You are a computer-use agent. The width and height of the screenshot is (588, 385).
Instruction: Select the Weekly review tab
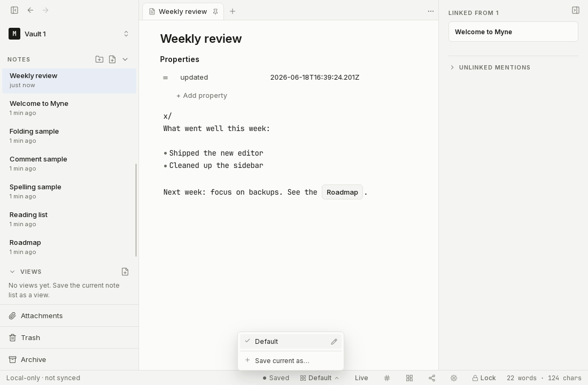183,12
